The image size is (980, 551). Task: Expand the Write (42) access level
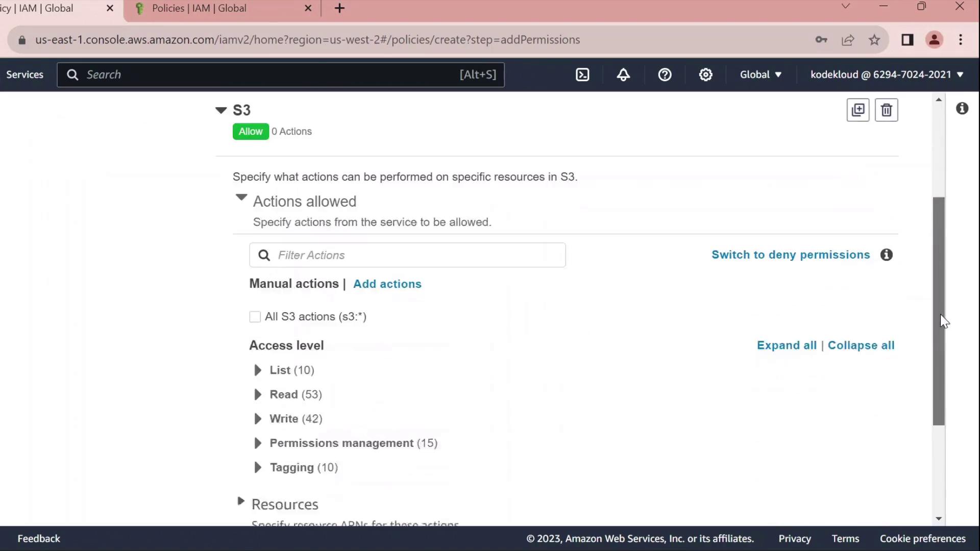tap(258, 419)
